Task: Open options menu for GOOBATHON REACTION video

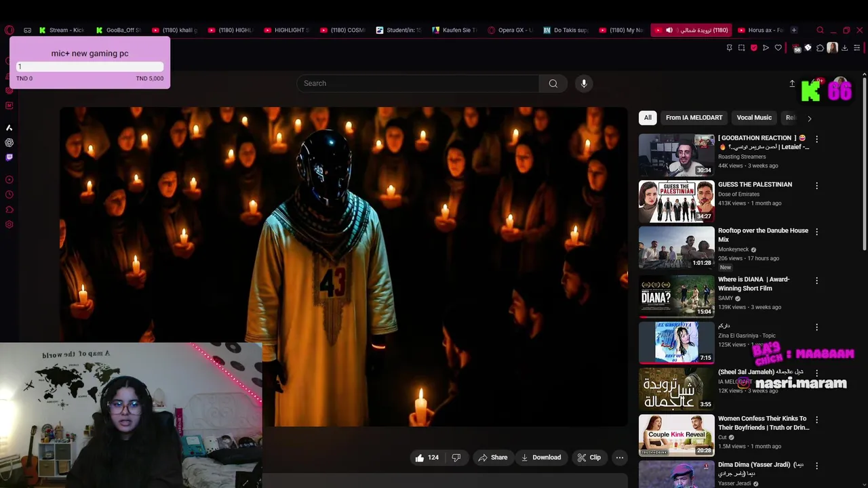Action: click(x=816, y=139)
